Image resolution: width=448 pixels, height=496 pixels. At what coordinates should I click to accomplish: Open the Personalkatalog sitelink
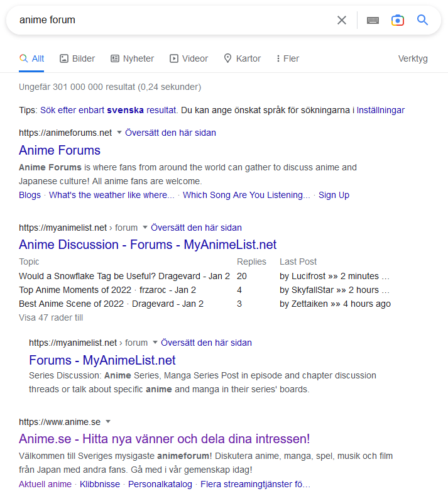(160, 484)
